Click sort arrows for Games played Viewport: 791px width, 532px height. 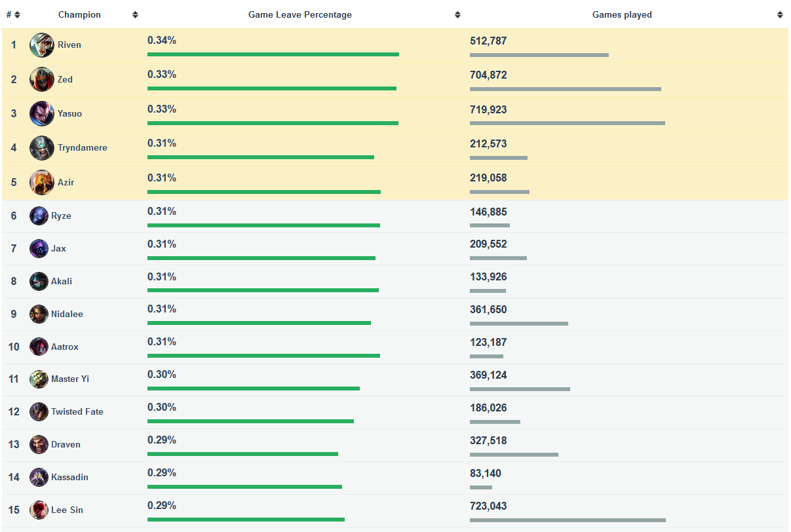pyautogui.click(x=780, y=15)
